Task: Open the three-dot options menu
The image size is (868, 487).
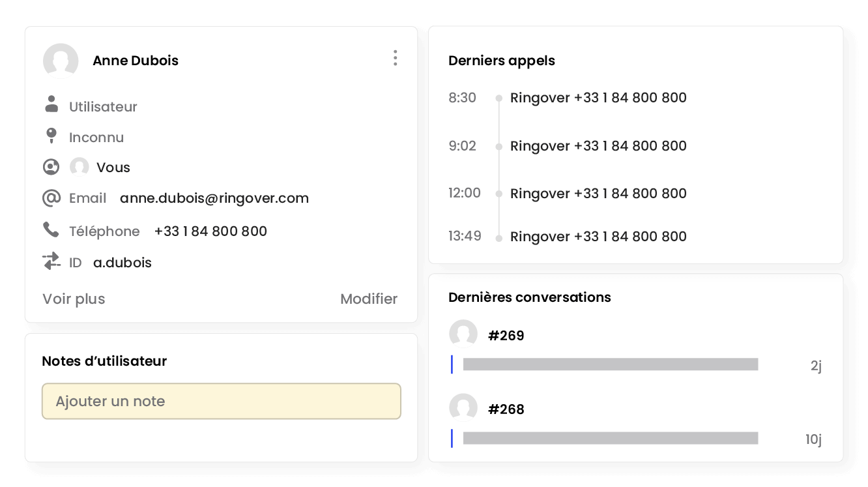Action: (395, 58)
